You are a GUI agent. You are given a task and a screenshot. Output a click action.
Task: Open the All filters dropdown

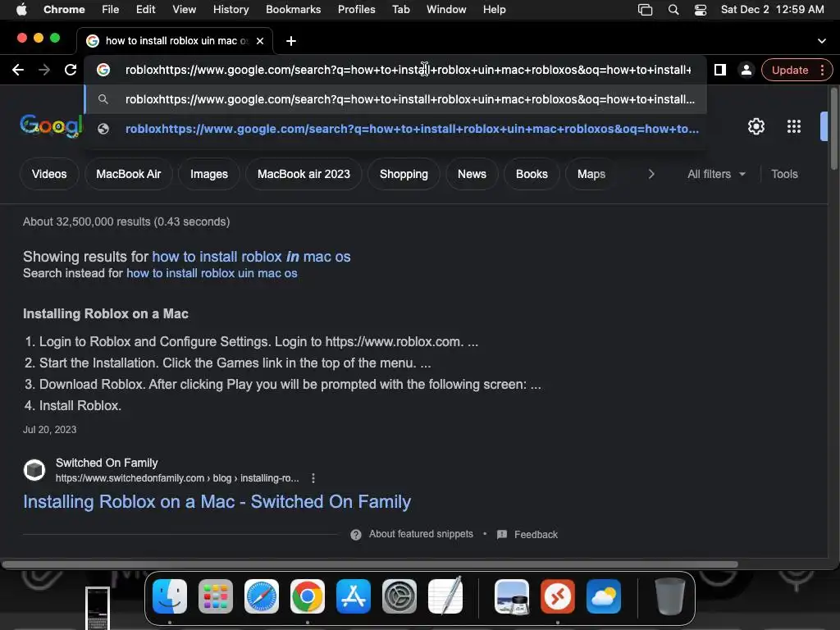[x=716, y=174]
